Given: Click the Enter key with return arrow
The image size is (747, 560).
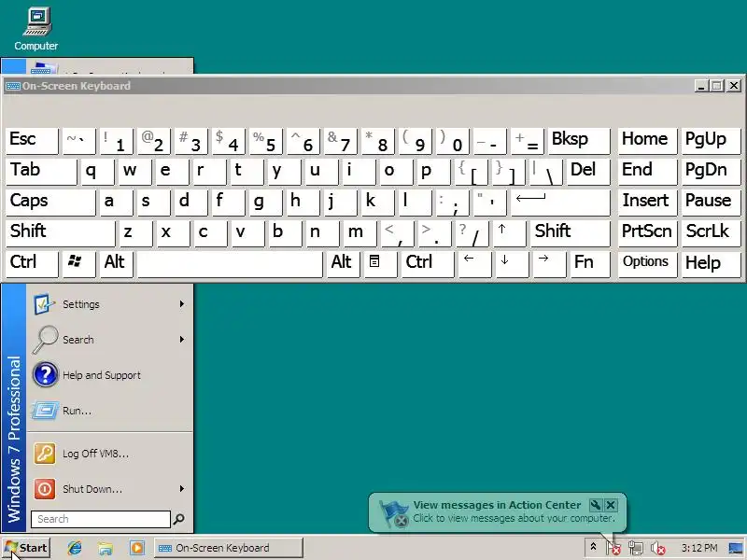Looking at the screenshot, I should 560,203.
